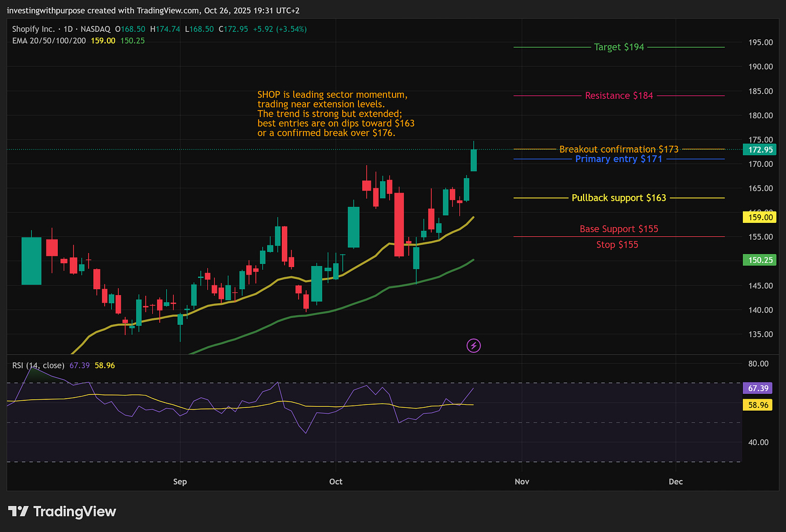Click the Stop $155 label
Image resolution: width=786 pixels, height=532 pixels.
617,244
